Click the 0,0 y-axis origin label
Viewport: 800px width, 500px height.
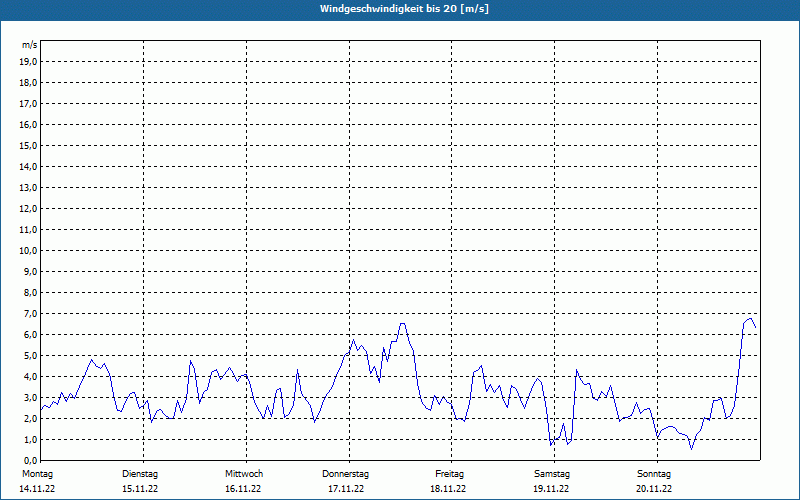31,461
